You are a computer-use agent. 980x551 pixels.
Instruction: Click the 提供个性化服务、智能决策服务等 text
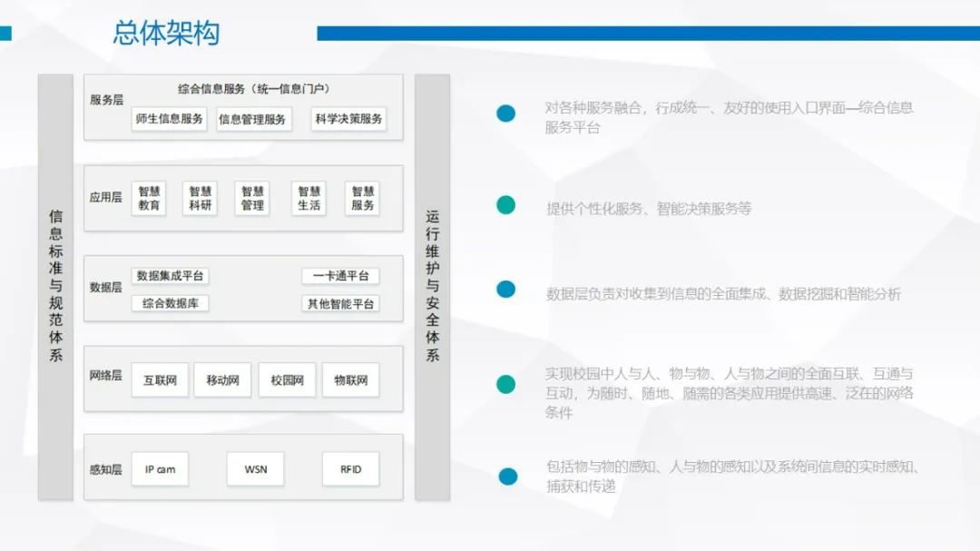click(x=649, y=208)
